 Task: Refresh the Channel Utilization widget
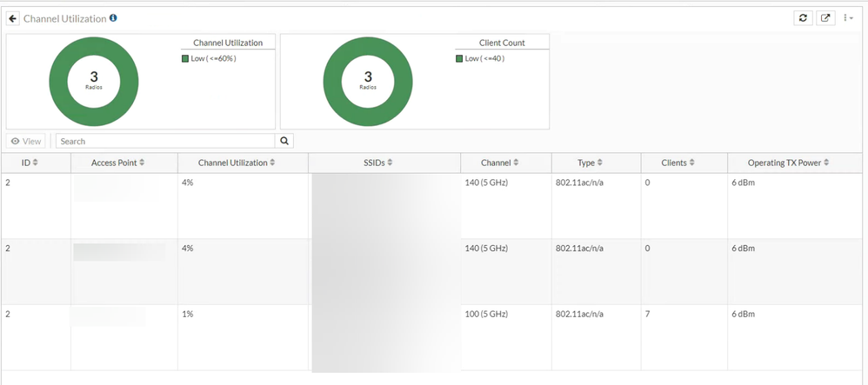(x=803, y=17)
